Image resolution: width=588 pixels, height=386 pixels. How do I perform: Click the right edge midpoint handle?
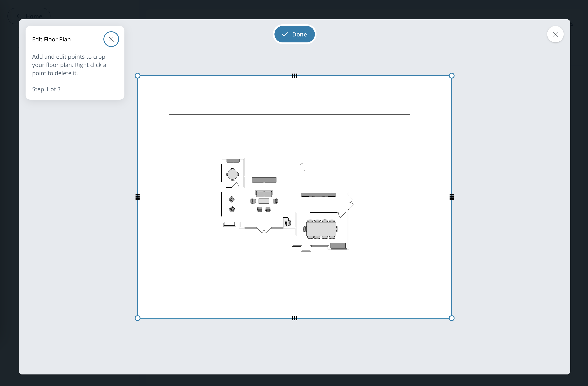(451, 197)
